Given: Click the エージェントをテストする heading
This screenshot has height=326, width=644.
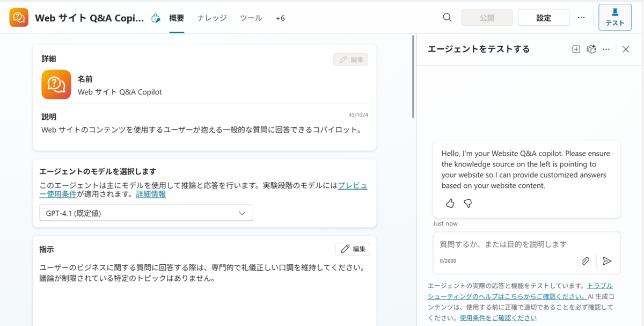Looking at the screenshot, I should click(x=479, y=49).
